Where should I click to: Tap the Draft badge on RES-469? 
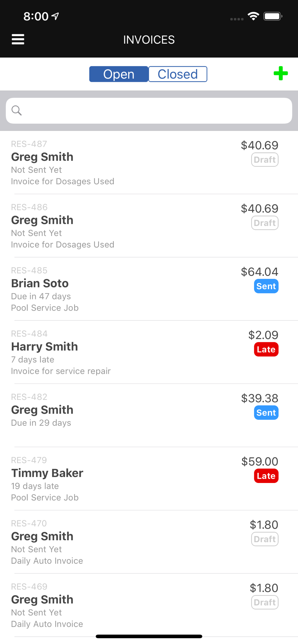click(265, 602)
